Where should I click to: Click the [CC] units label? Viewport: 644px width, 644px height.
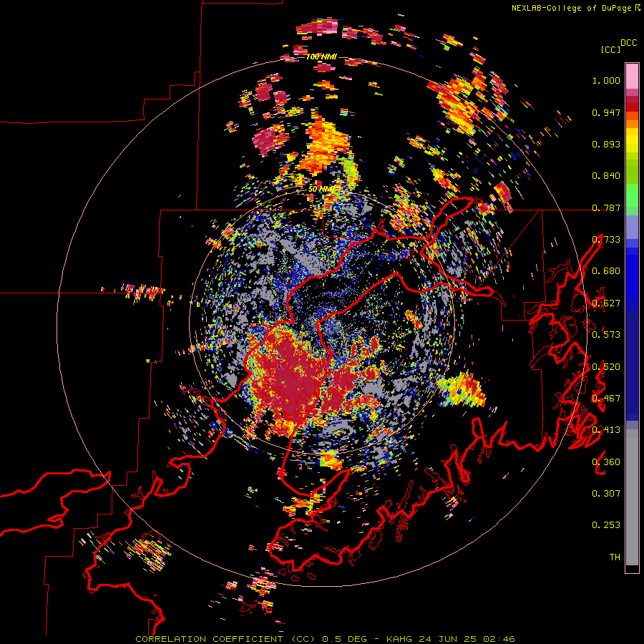611,49
